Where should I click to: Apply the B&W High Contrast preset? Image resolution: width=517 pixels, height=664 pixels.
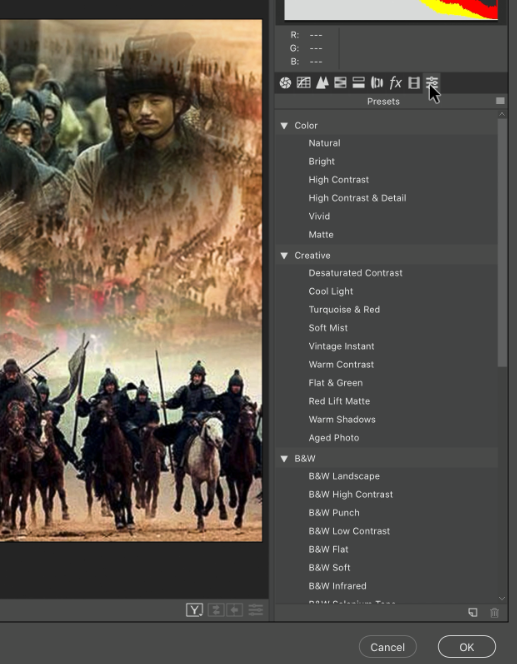click(x=351, y=494)
